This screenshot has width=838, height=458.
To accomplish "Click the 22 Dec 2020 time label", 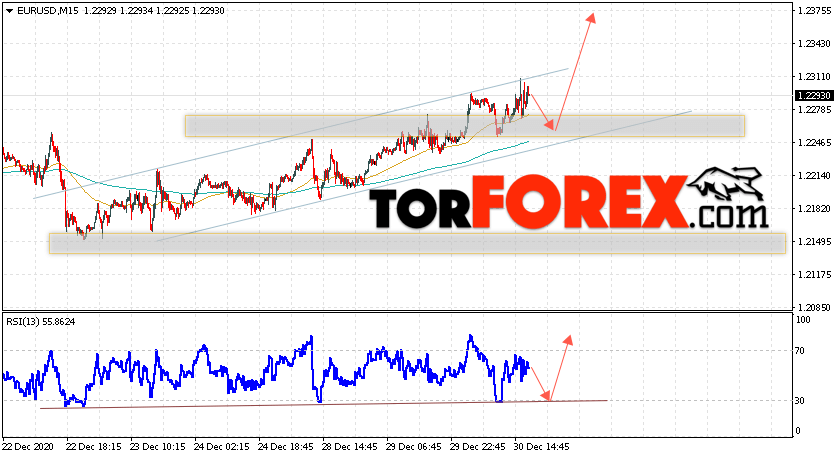I will point(26,446).
